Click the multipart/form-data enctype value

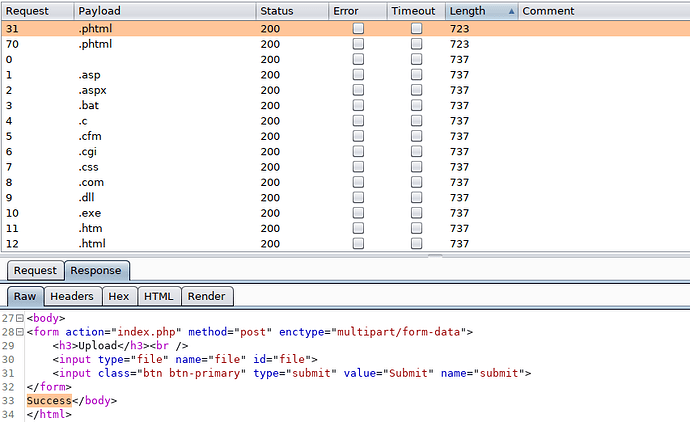[398, 332]
